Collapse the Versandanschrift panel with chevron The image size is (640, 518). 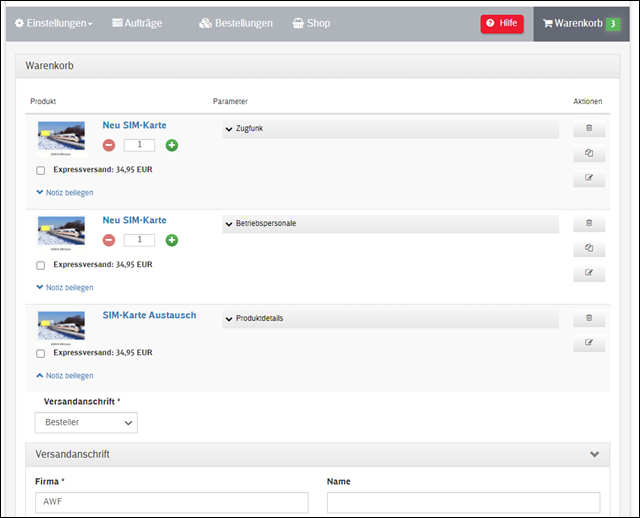coord(595,454)
